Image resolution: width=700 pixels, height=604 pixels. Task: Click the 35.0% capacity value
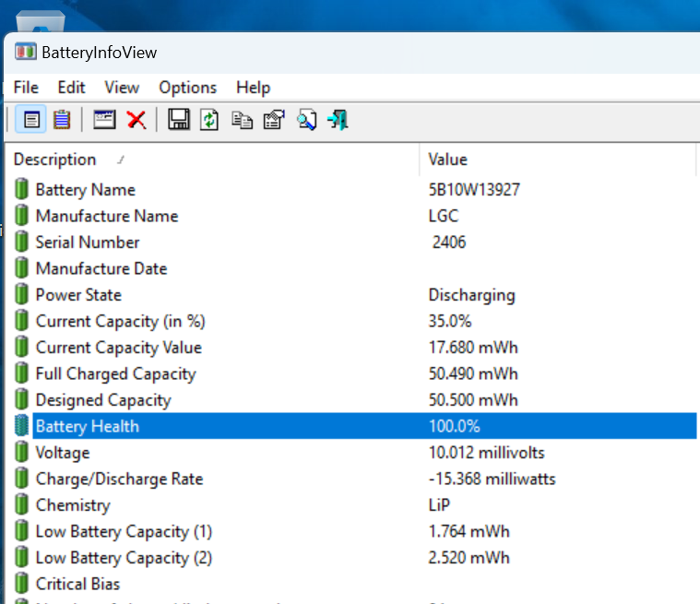pos(450,321)
